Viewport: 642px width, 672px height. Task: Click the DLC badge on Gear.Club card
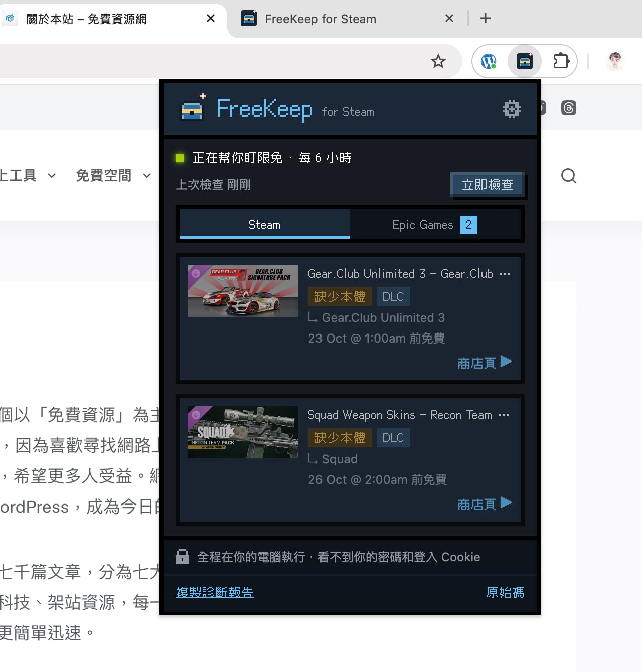click(393, 296)
